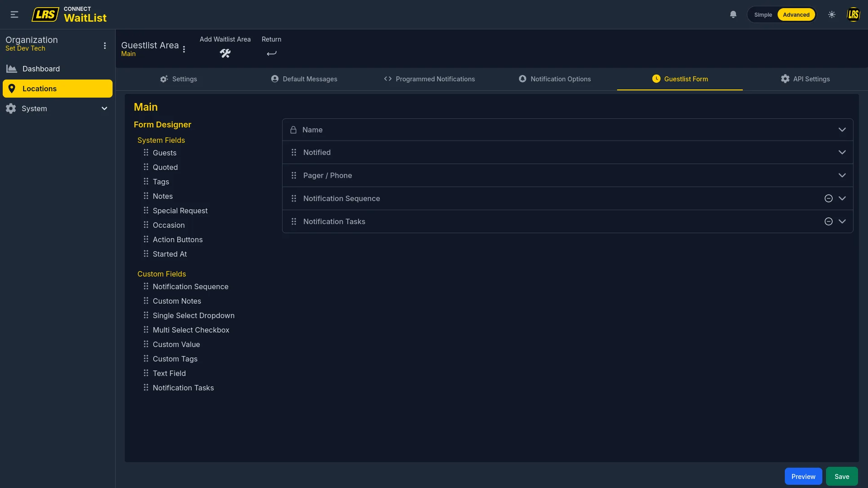Click drag handle beside Text Field
This screenshot has width=868, height=488.
tap(146, 373)
